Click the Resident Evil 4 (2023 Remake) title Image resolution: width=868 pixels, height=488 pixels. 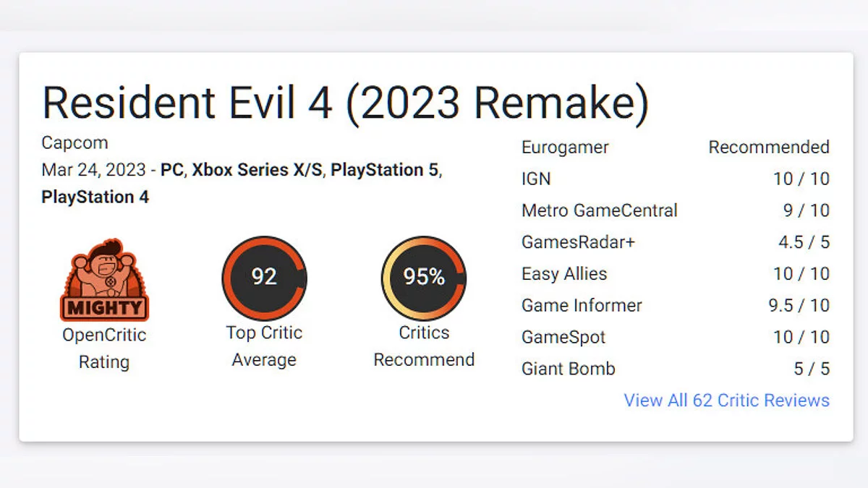346,102
